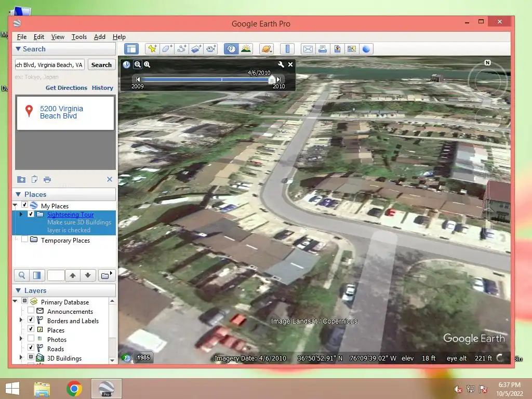Step to previous imagery date
Image resolution: width=532 pixels, height=399 pixels.
click(138, 79)
